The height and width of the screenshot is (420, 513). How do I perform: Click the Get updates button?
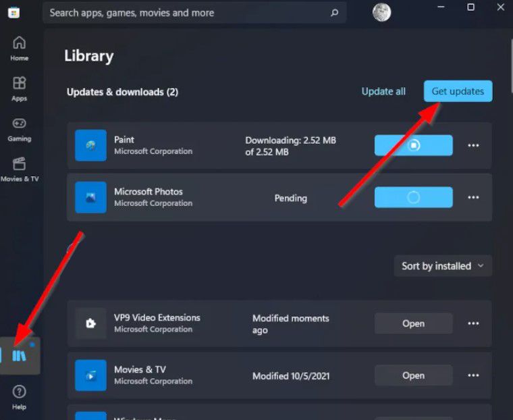pos(458,91)
